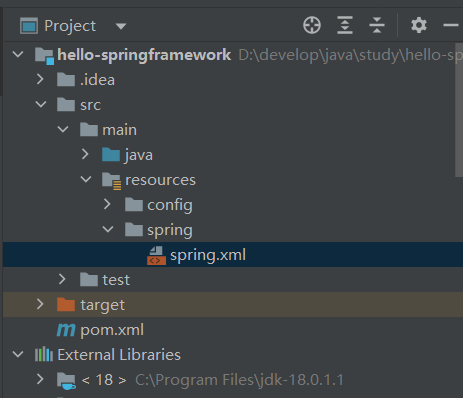Click the Expand All toolbar icon
463x398 pixels.
[345, 25]
